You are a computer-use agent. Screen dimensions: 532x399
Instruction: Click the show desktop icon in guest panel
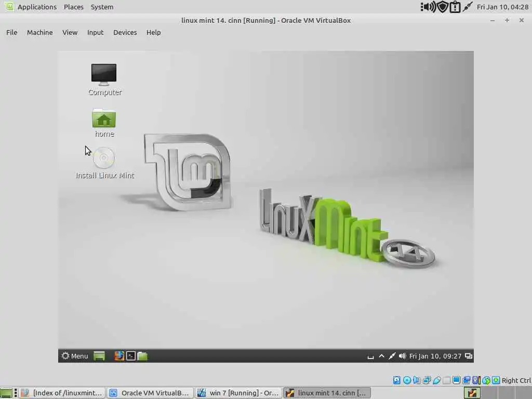click(x=99, y=356)
